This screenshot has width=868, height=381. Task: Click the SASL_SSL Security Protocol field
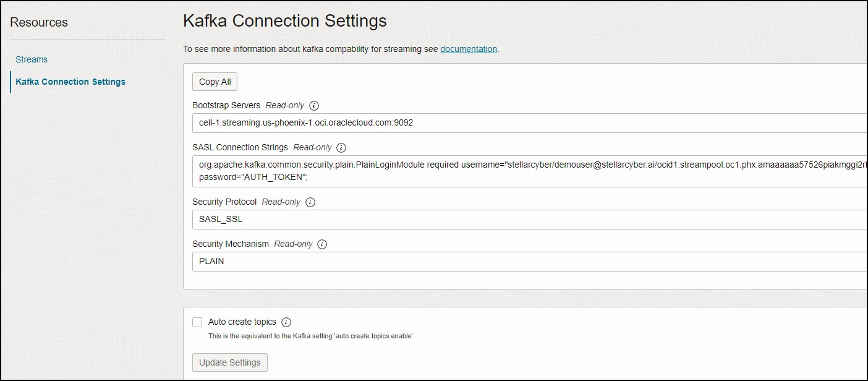tap(525, 220)
